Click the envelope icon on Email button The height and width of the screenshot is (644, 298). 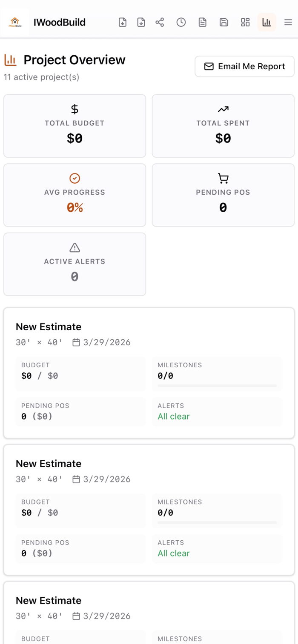tap(209, 67)
